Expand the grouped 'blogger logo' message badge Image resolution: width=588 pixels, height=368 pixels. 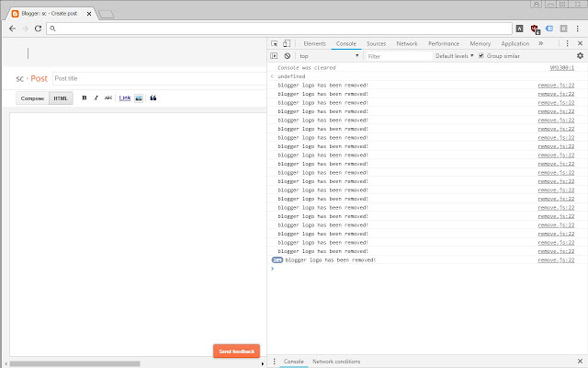277,259
